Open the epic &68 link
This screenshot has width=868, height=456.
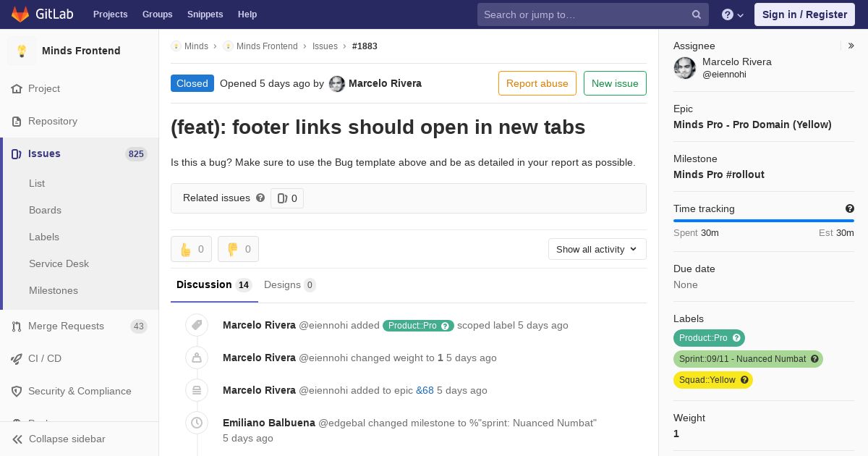click(x=425, y=390)
